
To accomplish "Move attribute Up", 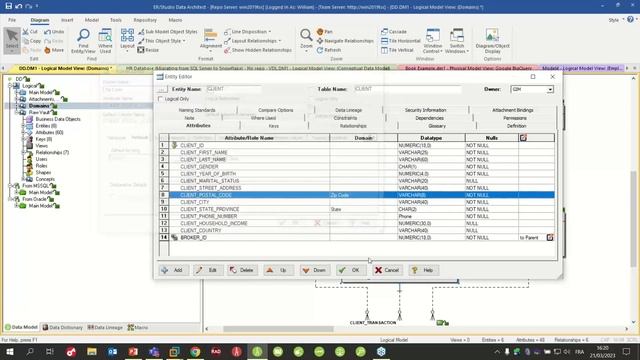I will (x=278, y=270).
